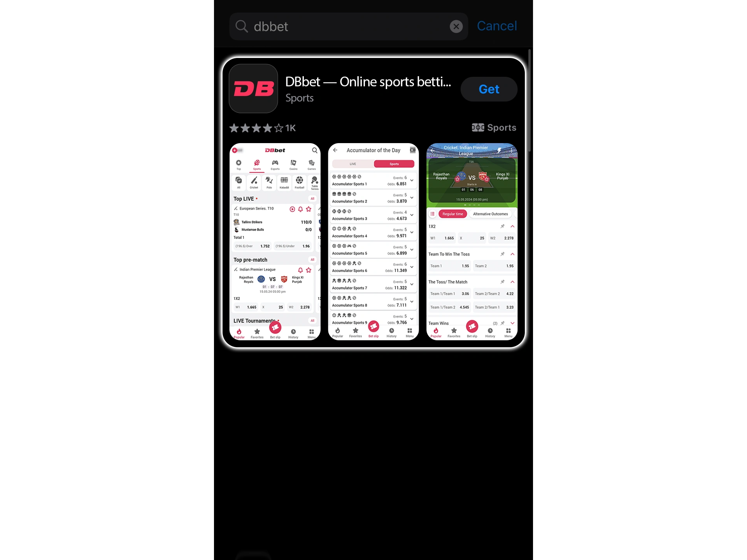Toggle Alternative Outcomes view
The image size is (747, 560).
click(490, 213)
